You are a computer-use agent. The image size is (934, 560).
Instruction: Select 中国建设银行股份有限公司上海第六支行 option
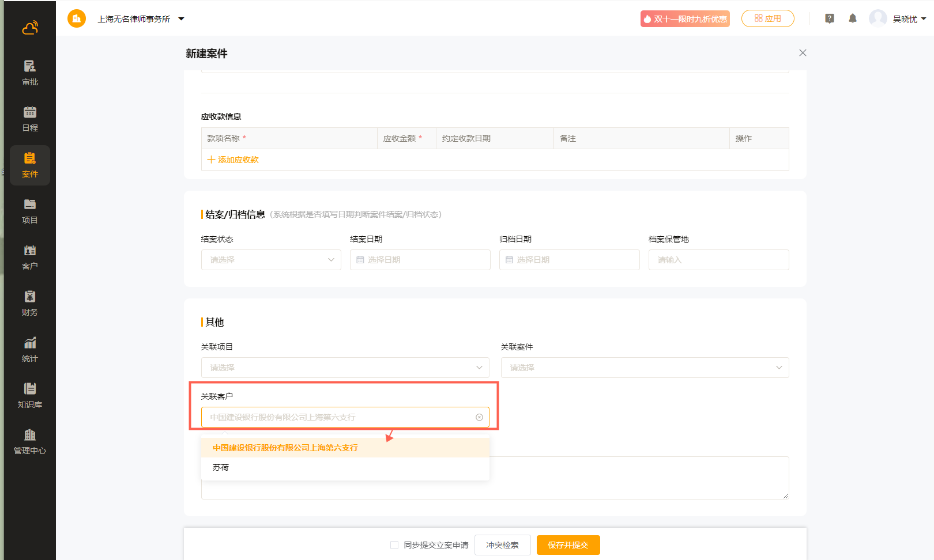tap(285, 448)
